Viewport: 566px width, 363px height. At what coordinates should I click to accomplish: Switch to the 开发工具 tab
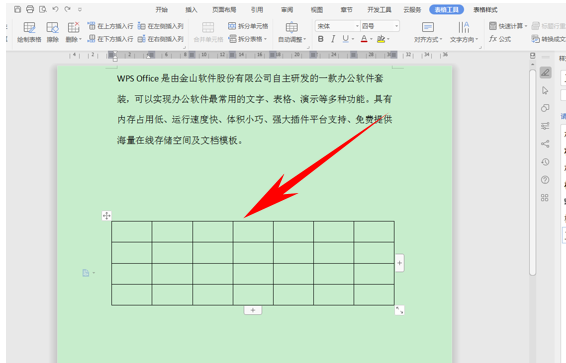pos(379,10)
